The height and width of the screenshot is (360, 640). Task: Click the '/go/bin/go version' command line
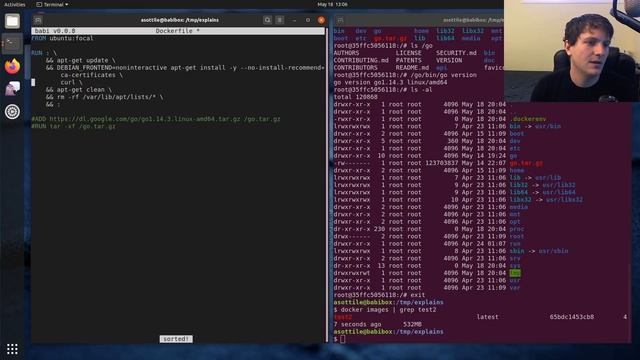click(405, 75)
